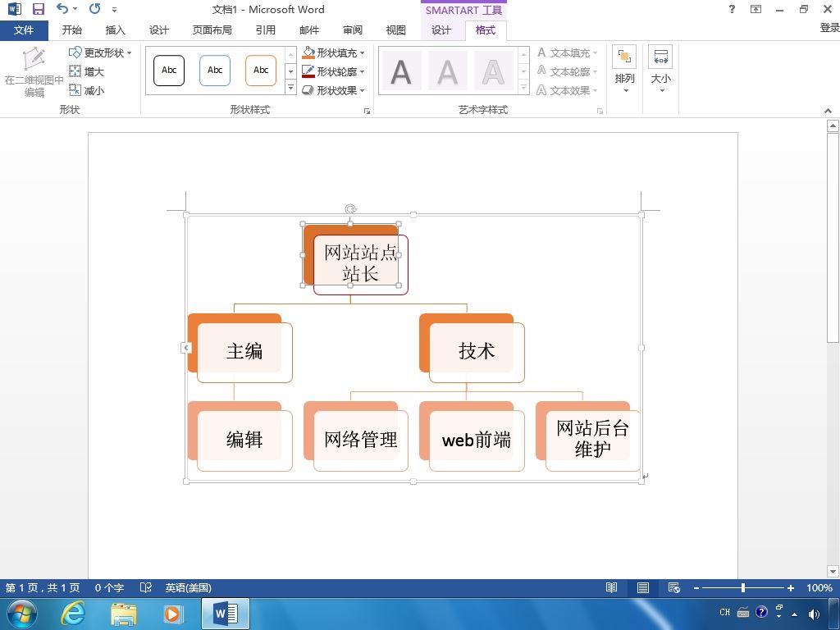
Task: Switch to the 开始 tab
Action: click(72, 30)
